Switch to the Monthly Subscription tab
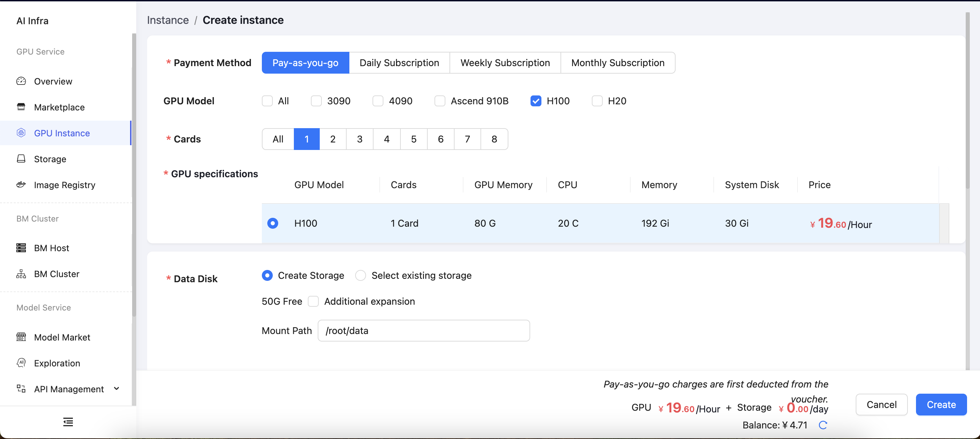 pyautogui.click(x=618, y=63)
